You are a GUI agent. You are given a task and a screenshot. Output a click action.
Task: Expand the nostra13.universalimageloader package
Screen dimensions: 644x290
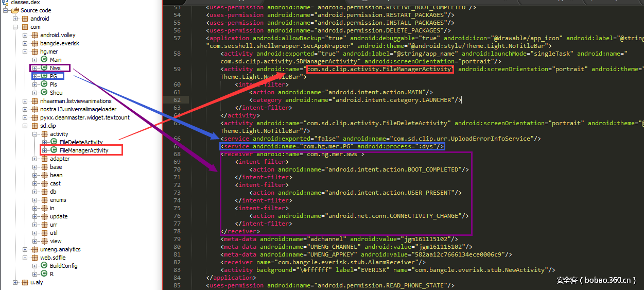(x=25, y=109)
